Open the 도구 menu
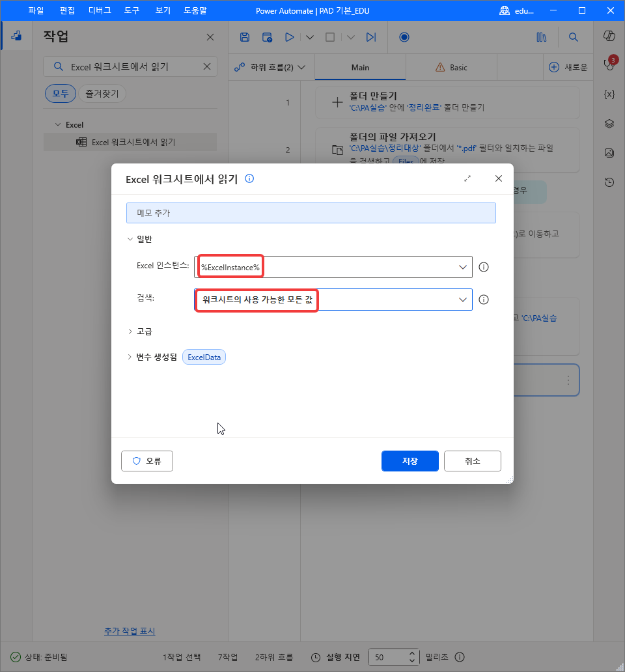Viewport: 625px width, 672px height. [132, 10]
